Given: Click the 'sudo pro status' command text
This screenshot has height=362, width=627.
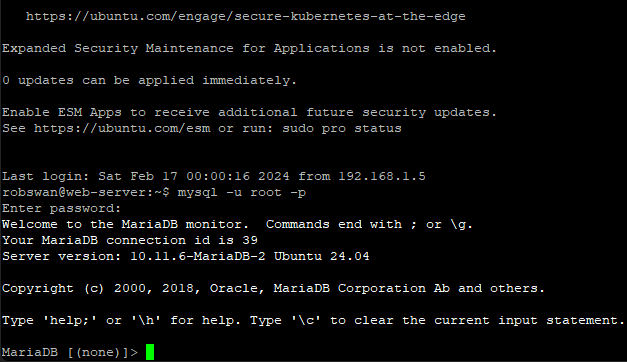Looking at the screenshot, I should click(342, 128).
